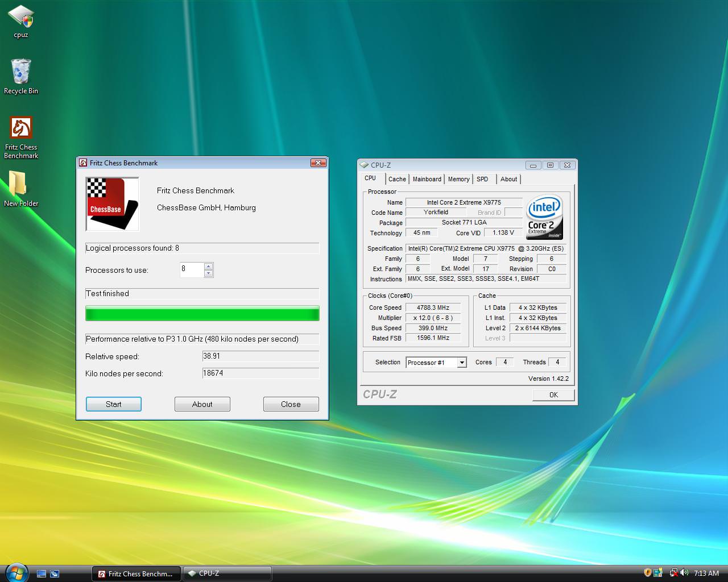
Task: Click the Instructions field listing MMX, SSE
Action: 486,278
